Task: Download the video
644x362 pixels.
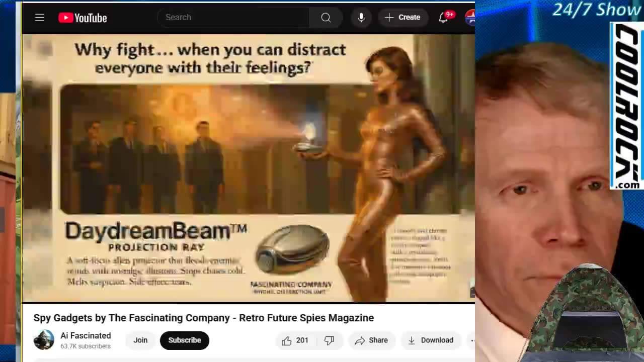Action: pyautogui.click(x=431, y=340)
